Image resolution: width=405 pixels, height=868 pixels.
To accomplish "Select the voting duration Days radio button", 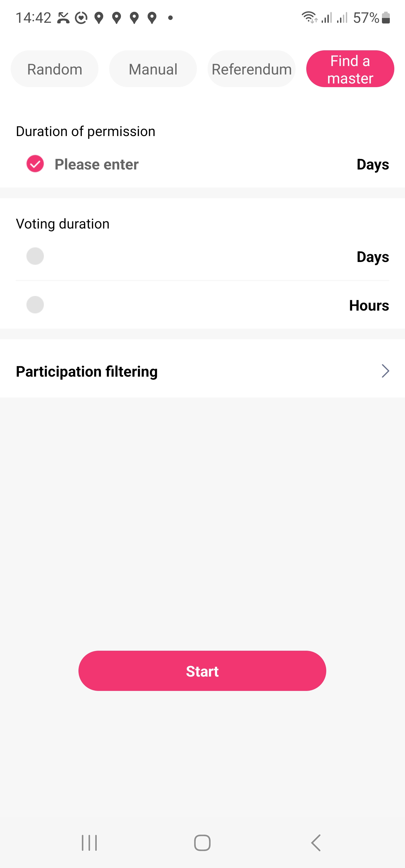I will 35,256.
